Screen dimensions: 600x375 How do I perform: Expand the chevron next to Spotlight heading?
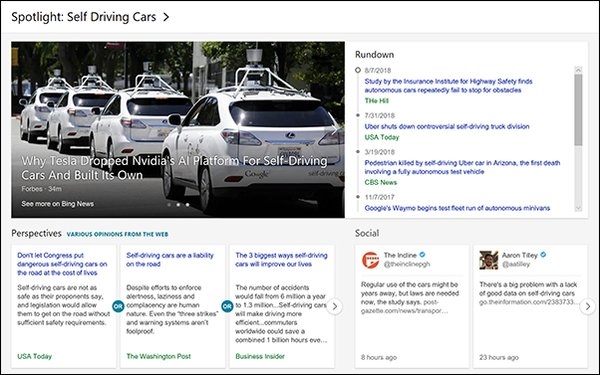pyautogui.click(x=166, y=17)
